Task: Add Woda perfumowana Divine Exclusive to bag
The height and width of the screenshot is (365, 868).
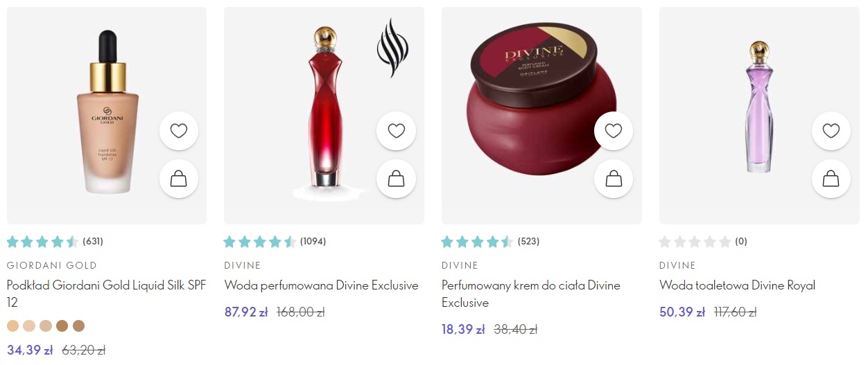Action: (x=396, y=179)
